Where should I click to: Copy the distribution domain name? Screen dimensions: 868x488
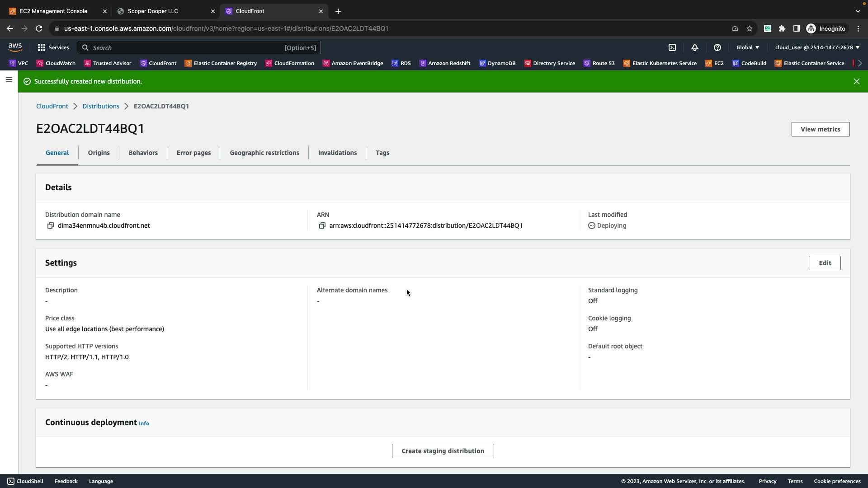[x=51, y=225]
